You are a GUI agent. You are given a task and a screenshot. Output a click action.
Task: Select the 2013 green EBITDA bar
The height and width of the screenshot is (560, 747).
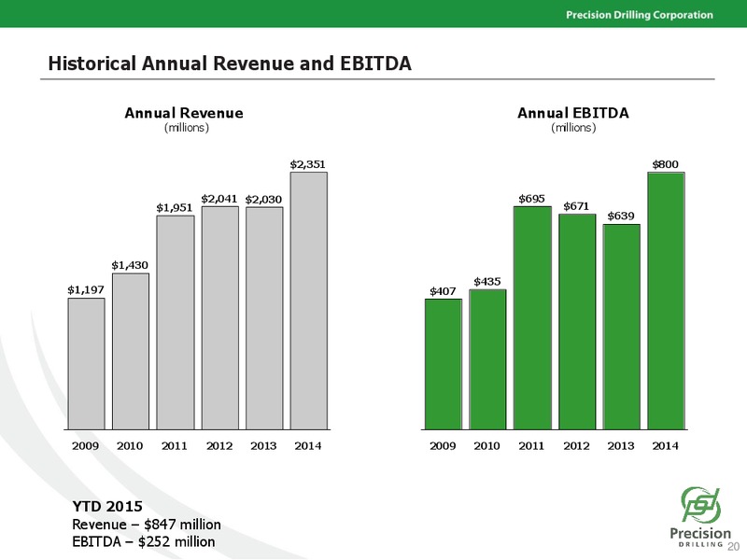(x=622, y=328)
